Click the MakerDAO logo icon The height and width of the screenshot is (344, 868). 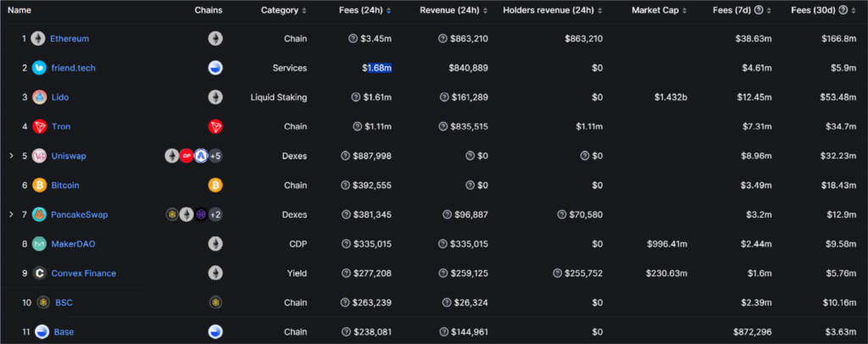pyautogui.click(x=39, y=244)
